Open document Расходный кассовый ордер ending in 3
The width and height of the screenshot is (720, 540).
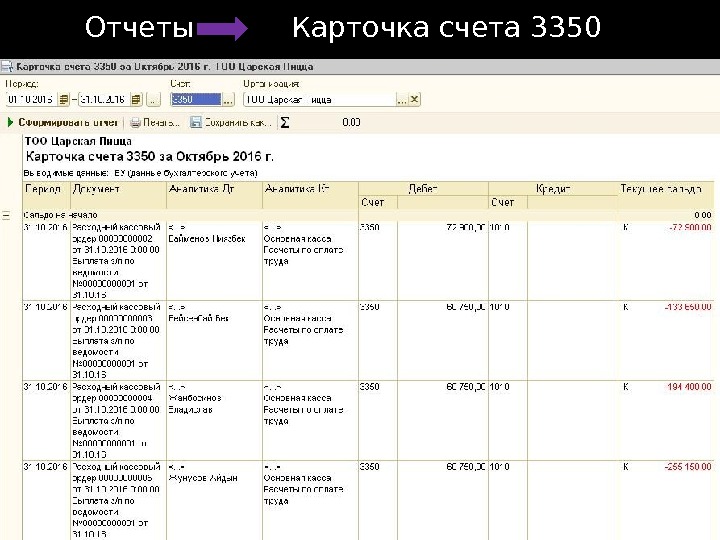click(x=116, y=341)
